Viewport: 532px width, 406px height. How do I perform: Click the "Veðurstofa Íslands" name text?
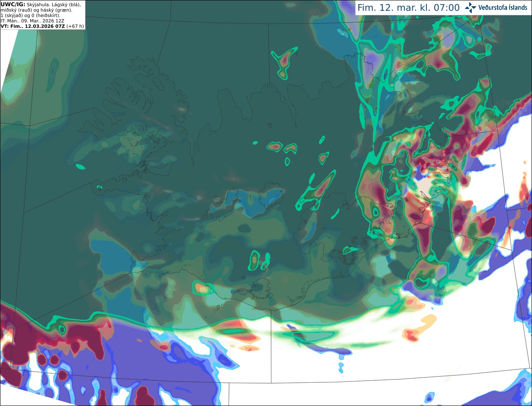coord(503,7)
